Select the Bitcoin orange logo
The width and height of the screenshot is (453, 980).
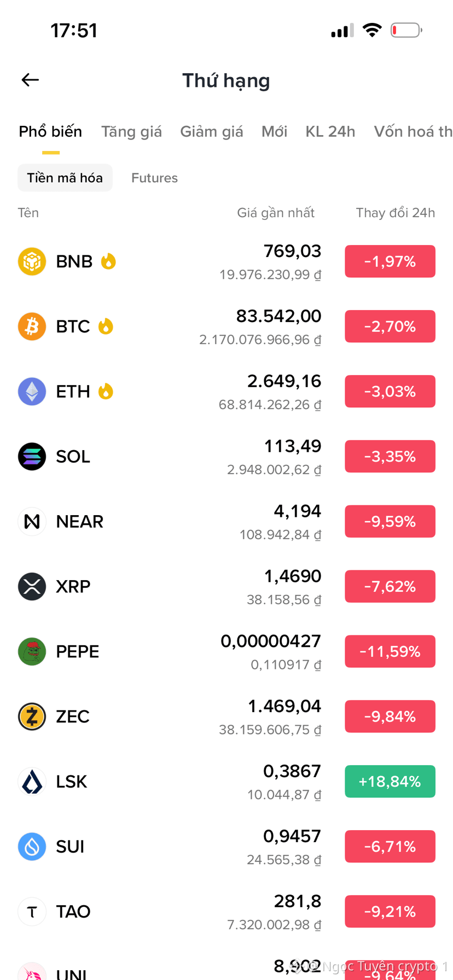32,326
